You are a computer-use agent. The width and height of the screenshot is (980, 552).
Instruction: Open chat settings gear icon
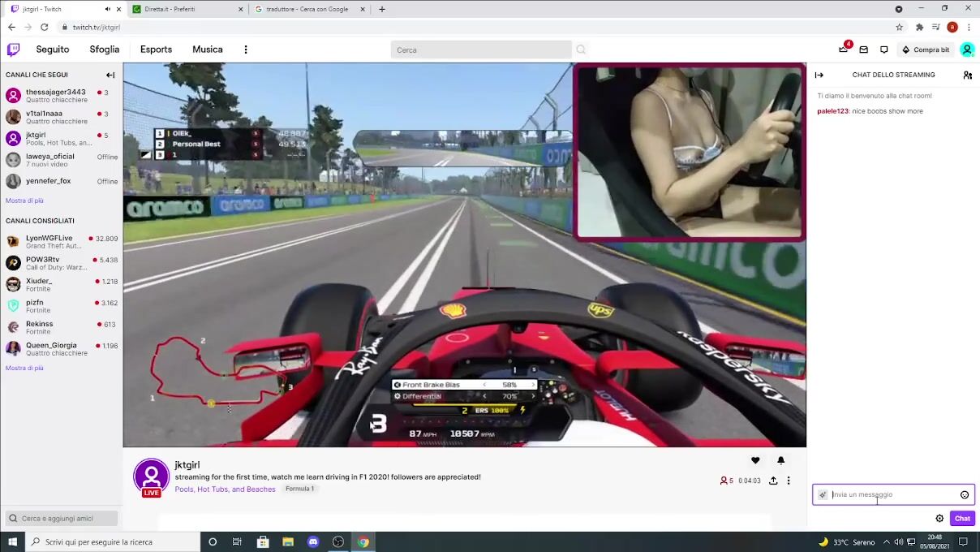pyautogui.click(x=939, y=518)
